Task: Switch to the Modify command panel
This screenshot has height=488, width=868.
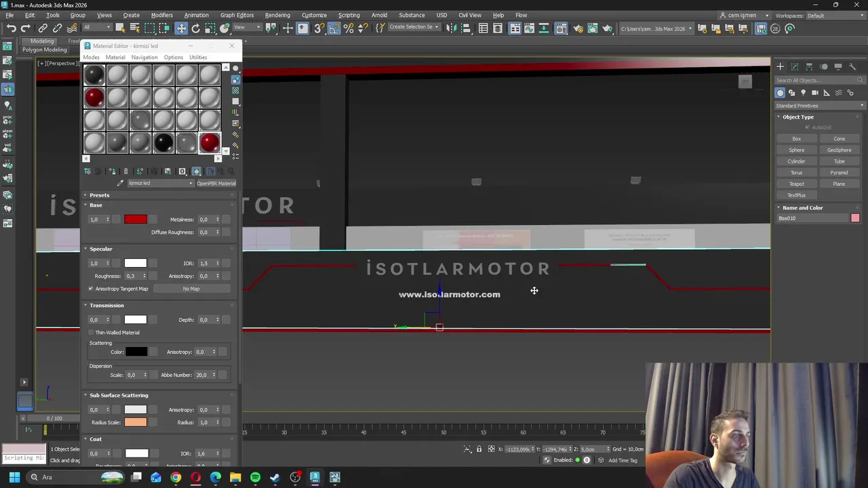Action: point(795,66)
